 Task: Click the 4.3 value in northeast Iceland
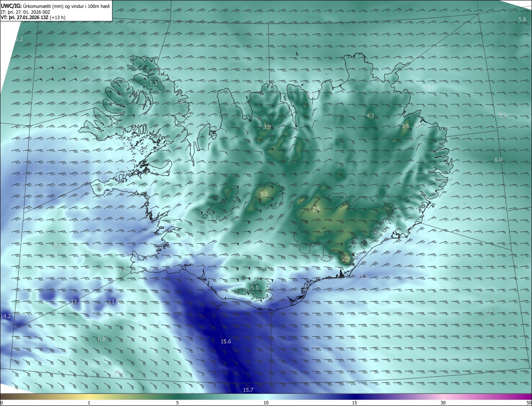pos(370,115)
